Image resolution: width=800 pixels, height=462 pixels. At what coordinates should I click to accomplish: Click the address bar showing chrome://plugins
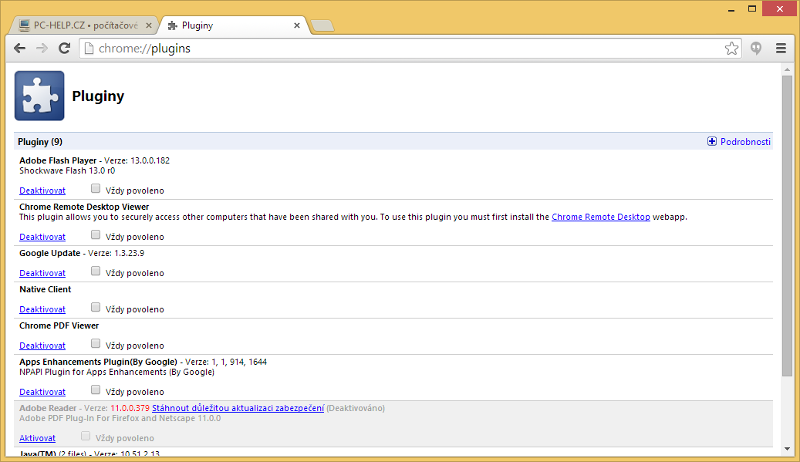400,48
